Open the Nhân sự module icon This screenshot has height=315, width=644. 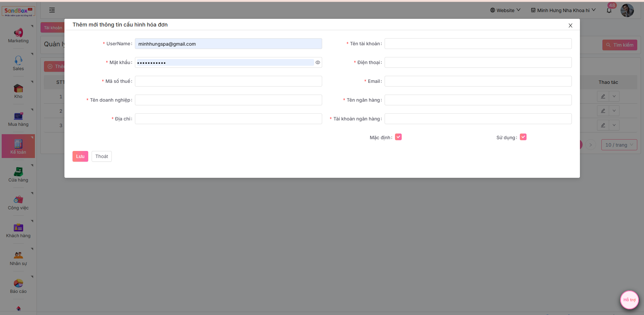[x=18, y=255]
